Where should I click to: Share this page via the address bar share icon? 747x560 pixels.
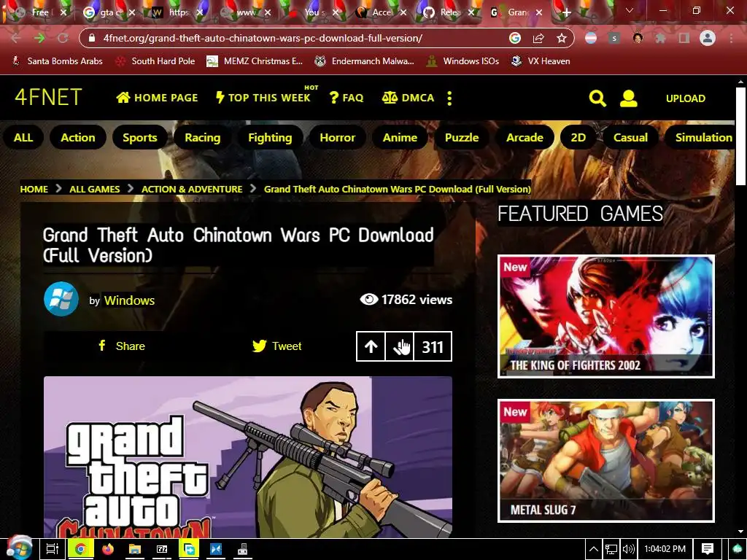pyautogui.click(x=538, y=38)
